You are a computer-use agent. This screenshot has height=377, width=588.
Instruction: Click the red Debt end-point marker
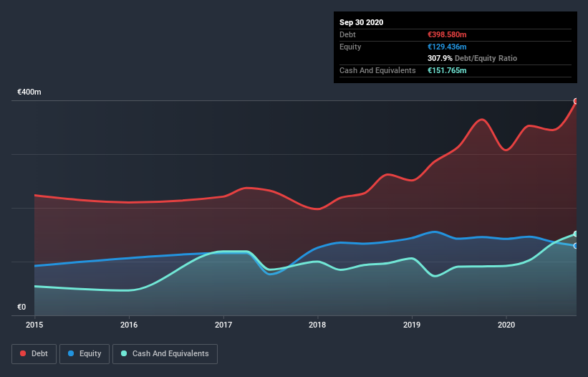pos(576,101)
